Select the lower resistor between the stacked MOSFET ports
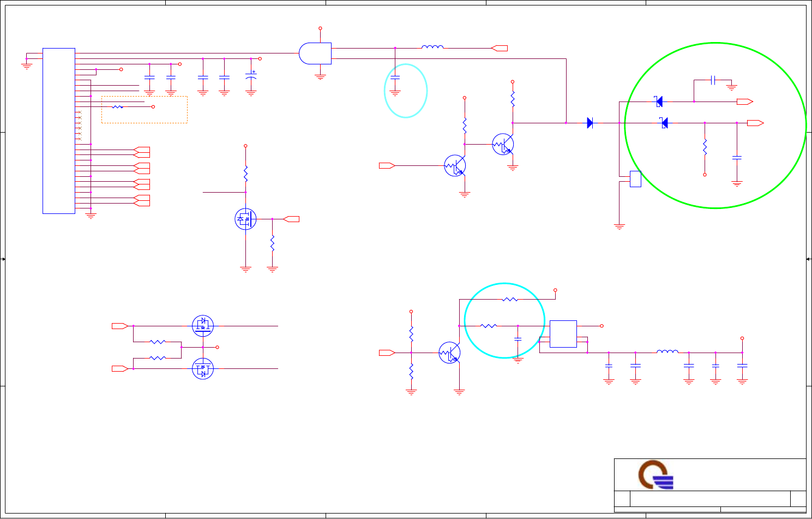 pos(158,358)
